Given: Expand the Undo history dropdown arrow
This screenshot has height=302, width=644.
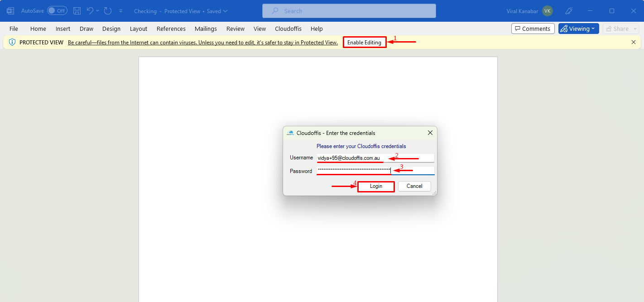Looking at the screenshot, I should (x=97, y=11).
